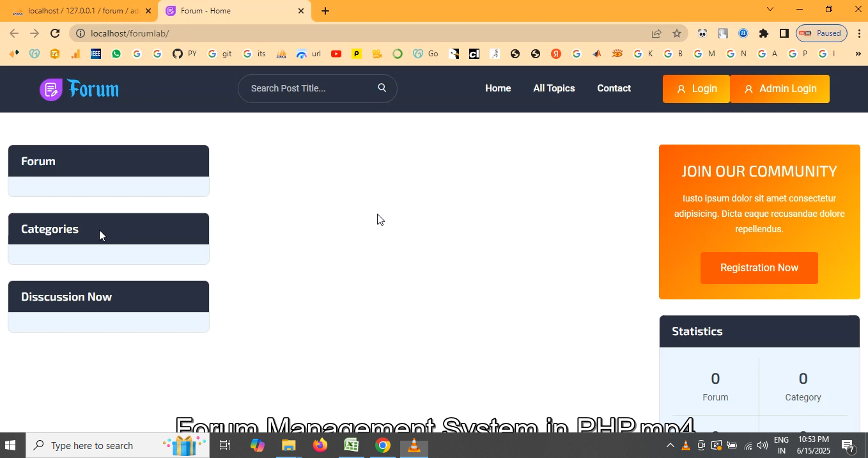Go to All Topics in navigation

(554, 88)
